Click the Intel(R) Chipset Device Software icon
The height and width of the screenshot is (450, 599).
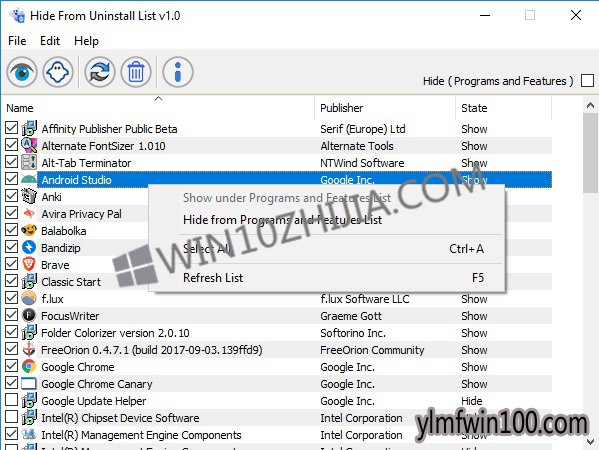point(29,418)
